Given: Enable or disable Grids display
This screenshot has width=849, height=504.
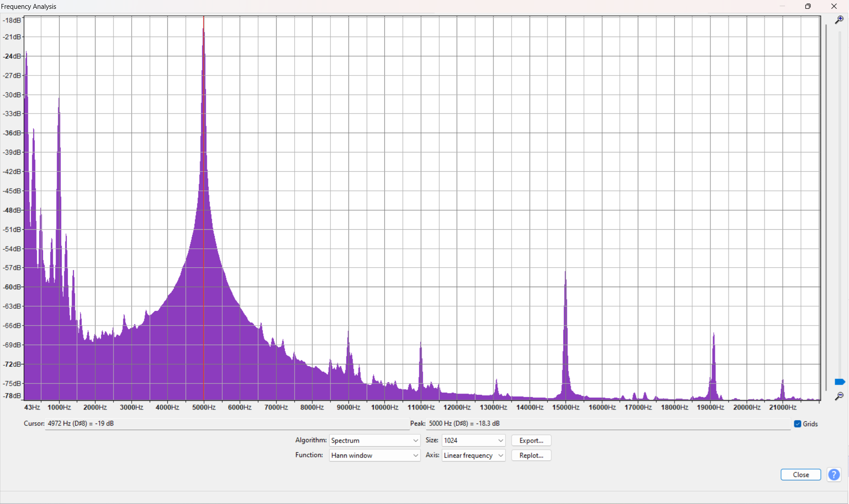Looking at the screenshot, I should (x=796, y=424).
